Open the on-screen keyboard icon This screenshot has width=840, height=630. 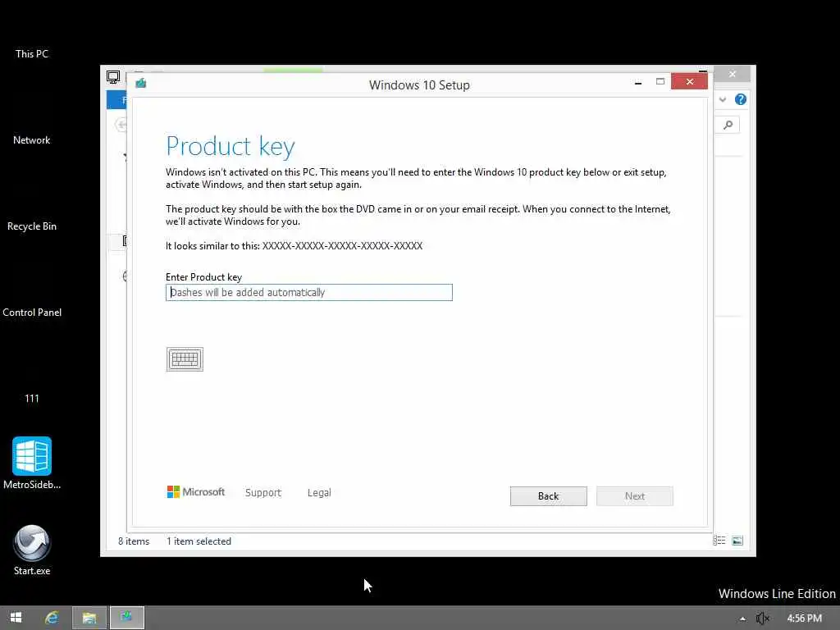pos(185,359)
